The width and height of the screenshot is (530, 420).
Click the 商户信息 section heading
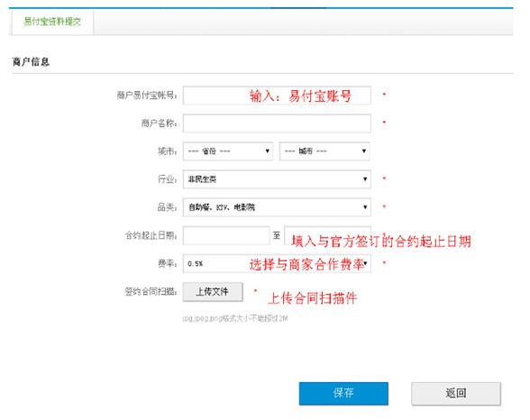(31, 62)
